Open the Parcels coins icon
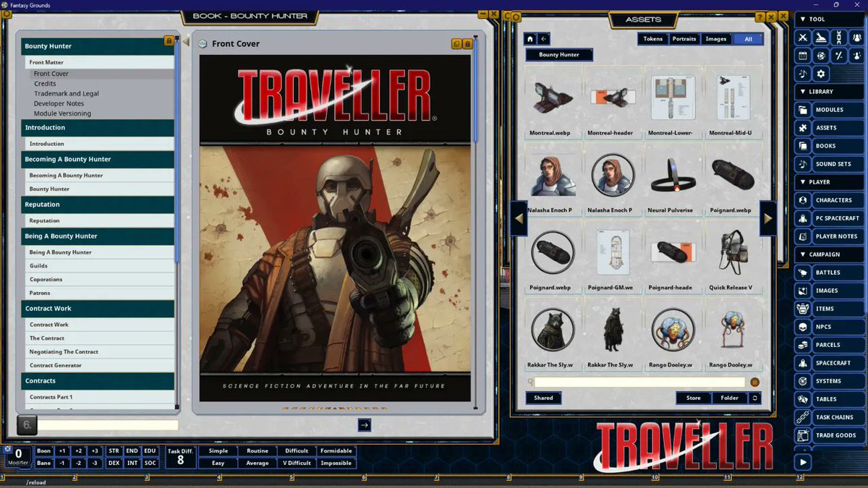 point(802,345)
